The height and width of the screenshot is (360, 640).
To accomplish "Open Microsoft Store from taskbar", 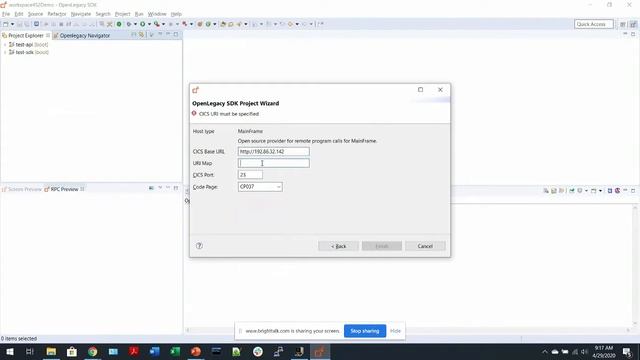I will point(72,351).
